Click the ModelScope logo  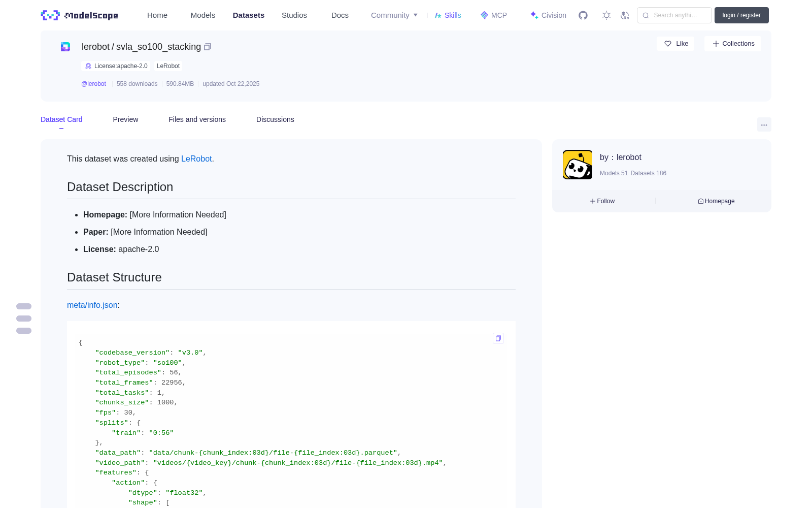pyautogui.click(x=80, y=15)
